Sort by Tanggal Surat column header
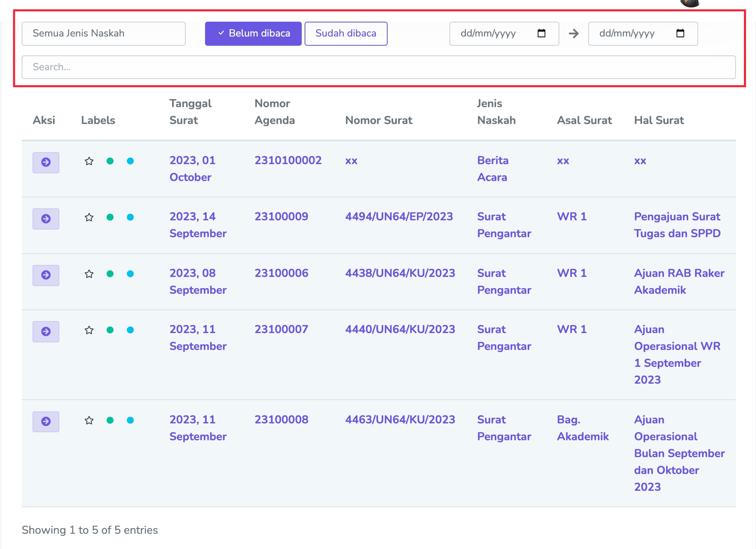Viewport: 756px width, 549px height. [x=190, y=112]
